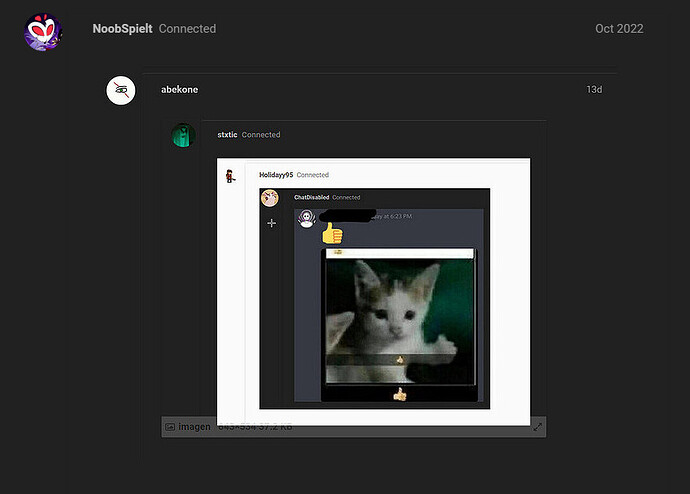Click the large thumbs up emoji
Screen dimensions: 690x494
click(x=332, y=233)
